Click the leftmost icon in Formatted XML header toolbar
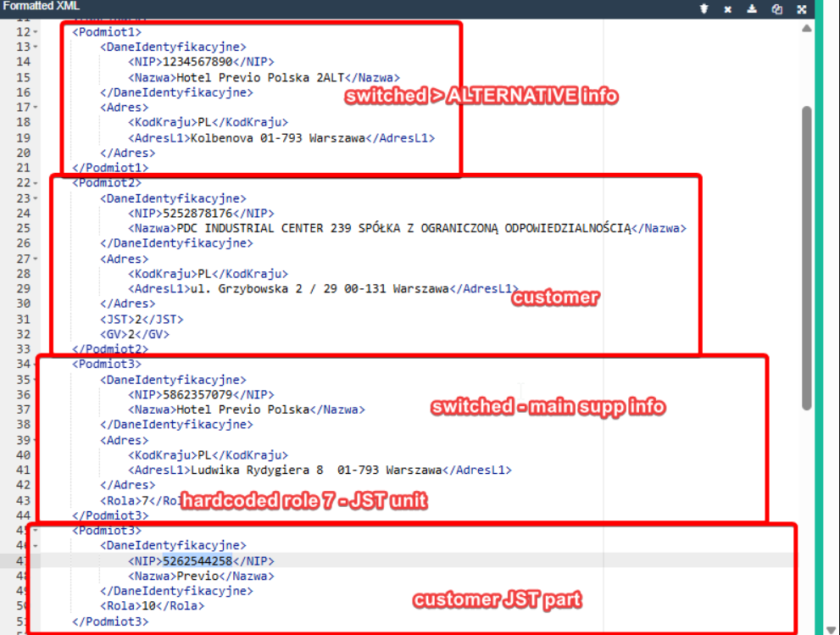This screenshot has width=840, height=635. pos(704,9)
